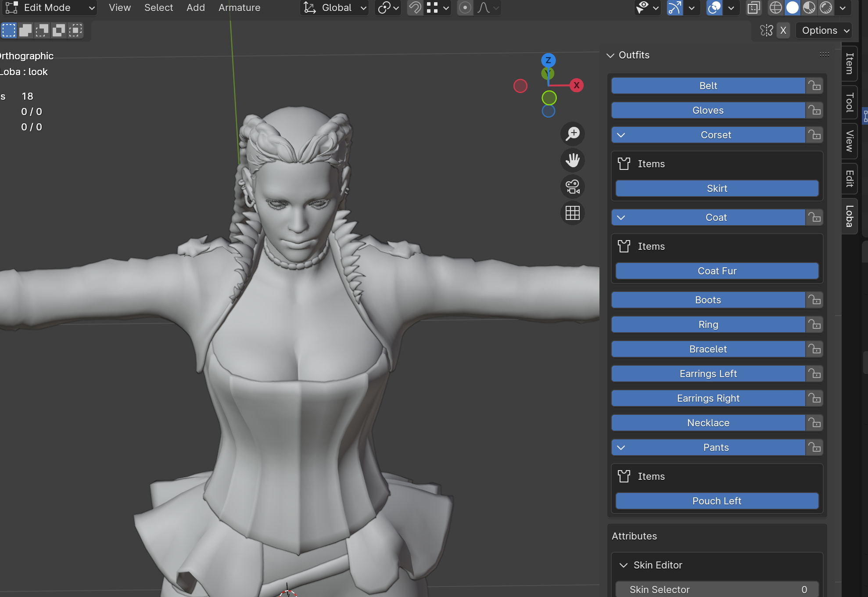
Task: Open the Options dropdown
Action: [x=825, y=30]
